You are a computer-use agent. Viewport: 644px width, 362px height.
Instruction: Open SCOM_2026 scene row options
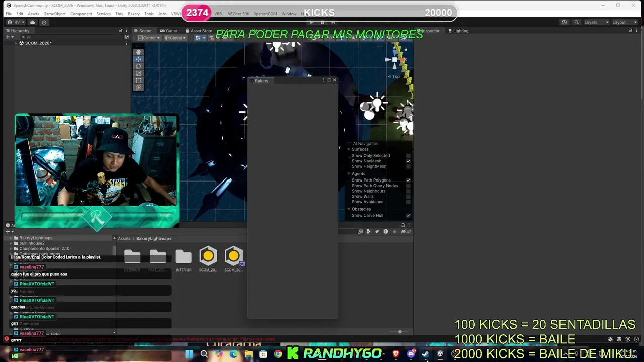pyautogui.click(x=127, y=43)
